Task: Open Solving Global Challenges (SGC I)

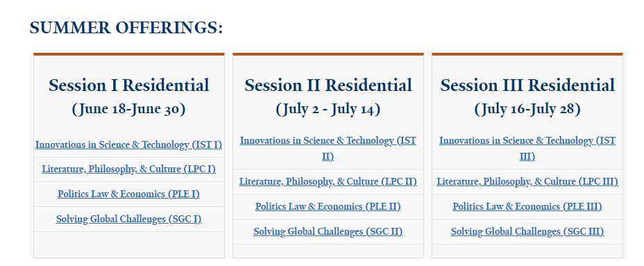Action: click(x=128, y=219)
